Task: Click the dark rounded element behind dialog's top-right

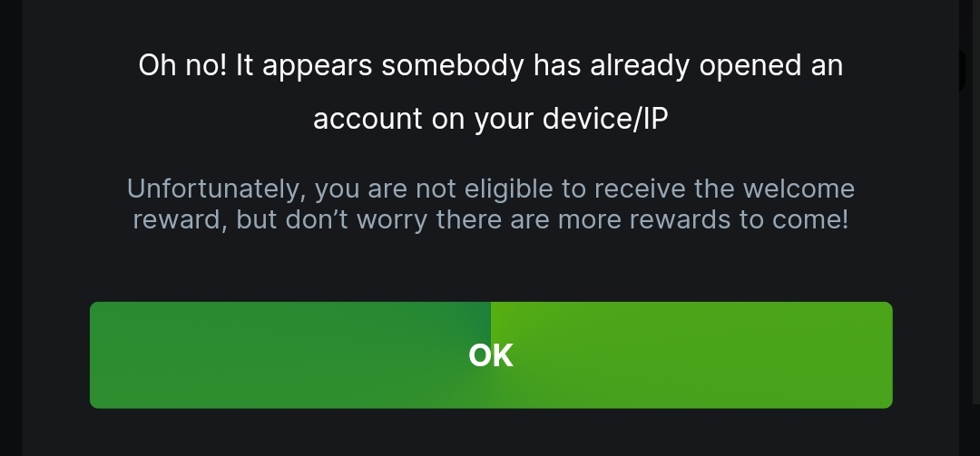Action: click(963, 71)
